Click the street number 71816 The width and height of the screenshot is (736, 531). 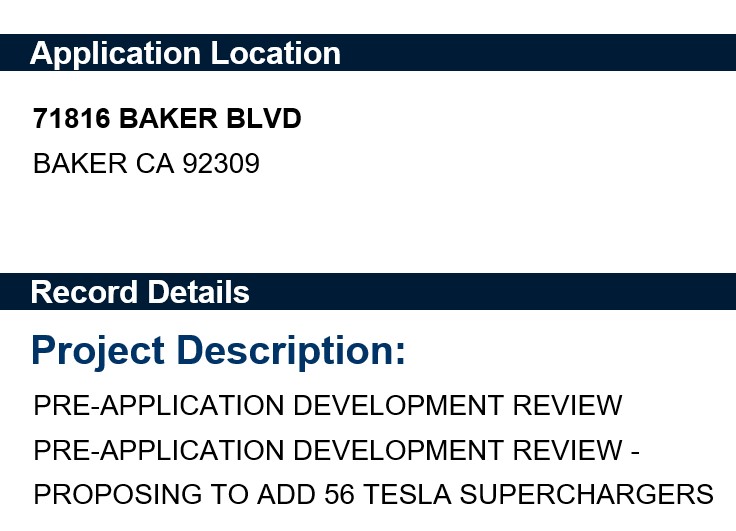[71, 119]
